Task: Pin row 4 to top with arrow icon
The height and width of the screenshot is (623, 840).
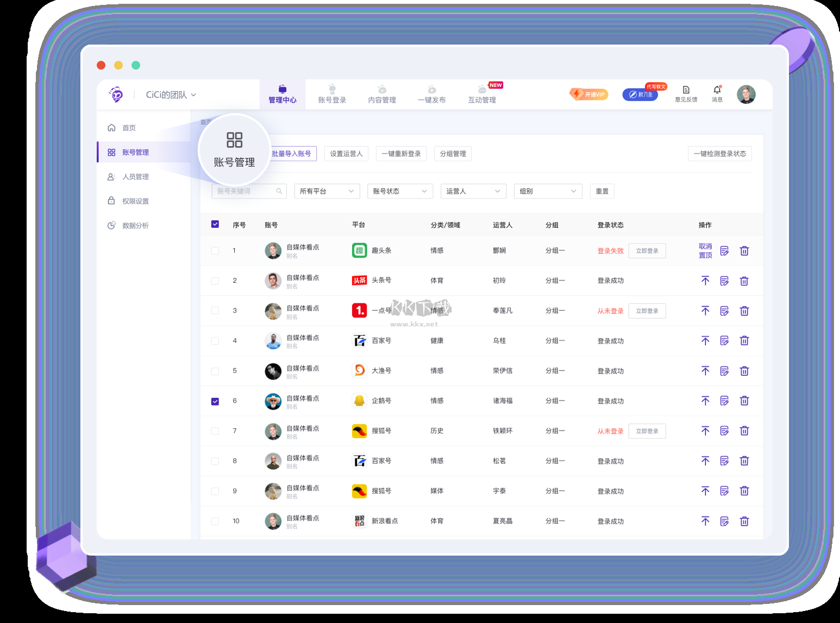Action: coord(705,341)
